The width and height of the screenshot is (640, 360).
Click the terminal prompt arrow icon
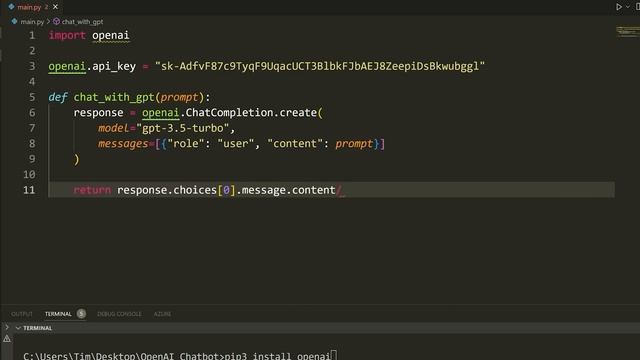coord(7,327)
